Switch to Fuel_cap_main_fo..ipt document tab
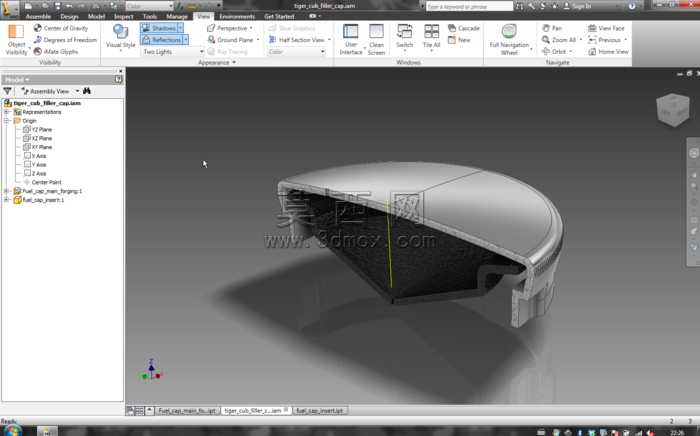 pyautogui.click(x=187, y=411)
